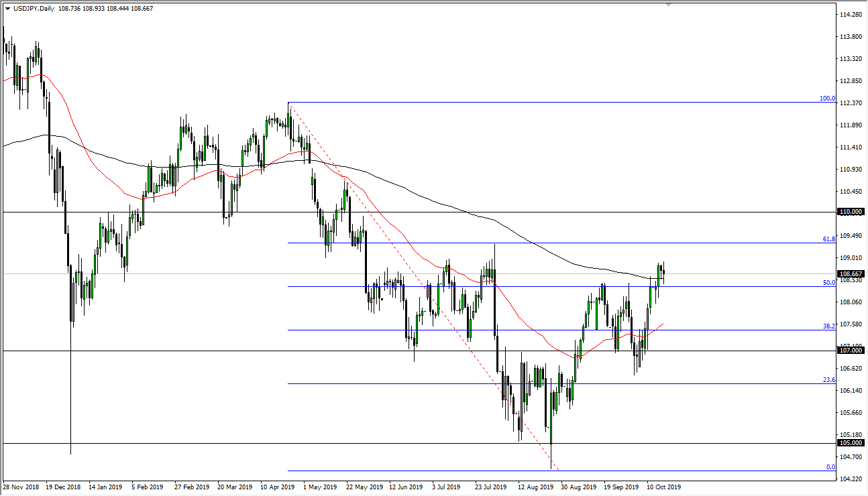This screenshot has height=496, width=868.
Task: Click the 28 Nov 2018 date label
Action: click(21, 487)
